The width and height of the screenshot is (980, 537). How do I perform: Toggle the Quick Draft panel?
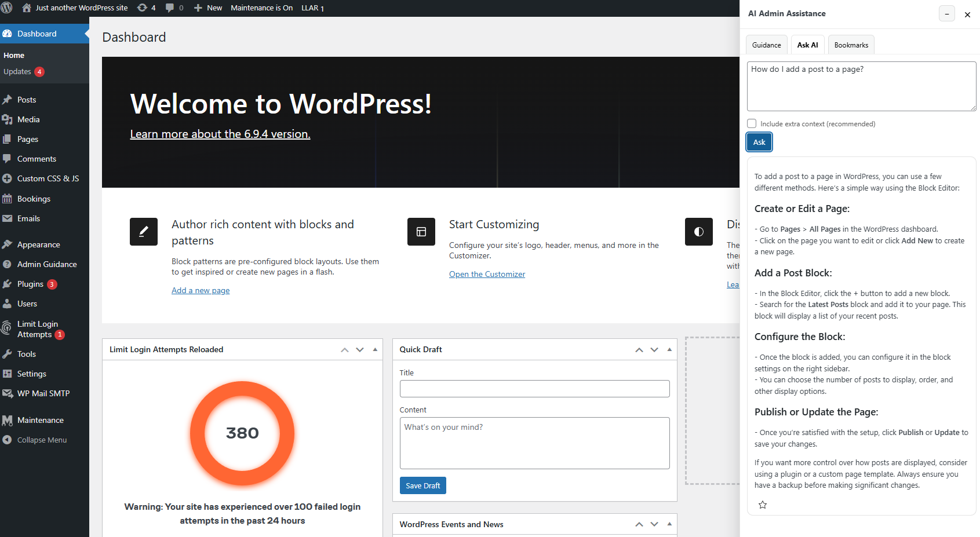pos(669,349)
